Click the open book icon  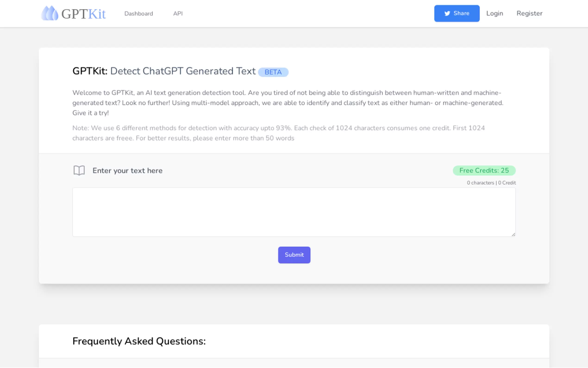click(79, 170)
